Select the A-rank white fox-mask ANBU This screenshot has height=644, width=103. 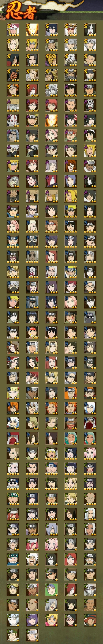13,120
